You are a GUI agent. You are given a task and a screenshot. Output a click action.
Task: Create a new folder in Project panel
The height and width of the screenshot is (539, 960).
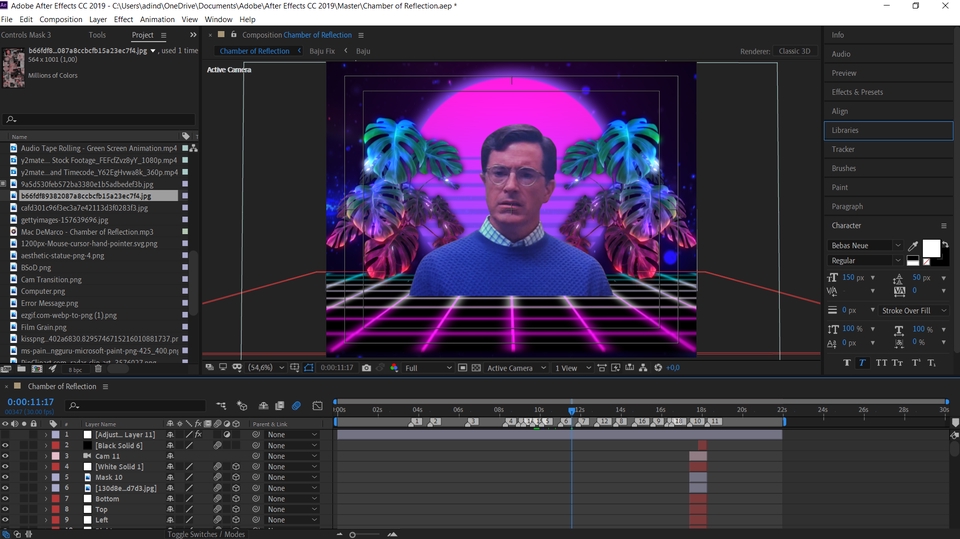coord(21,369)
